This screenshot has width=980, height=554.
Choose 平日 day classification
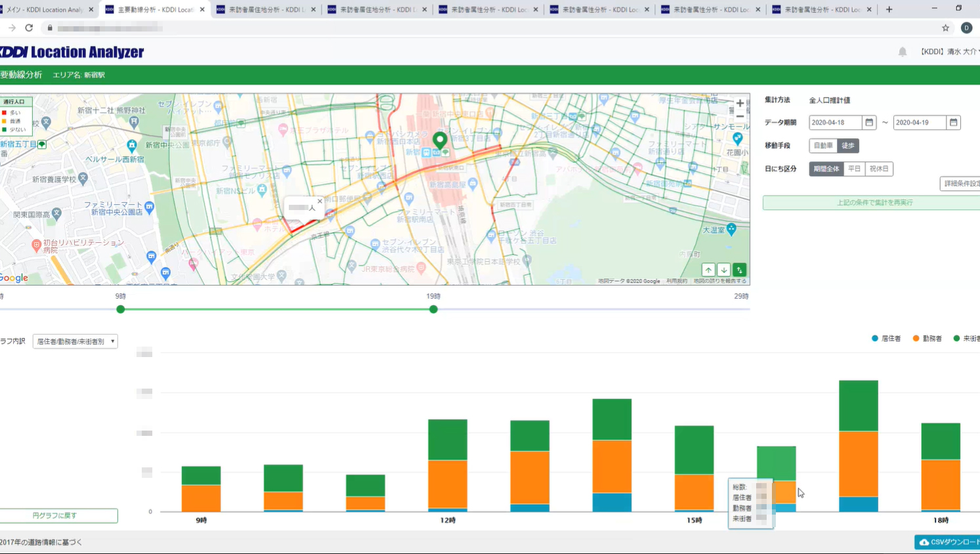click(854, 169)
